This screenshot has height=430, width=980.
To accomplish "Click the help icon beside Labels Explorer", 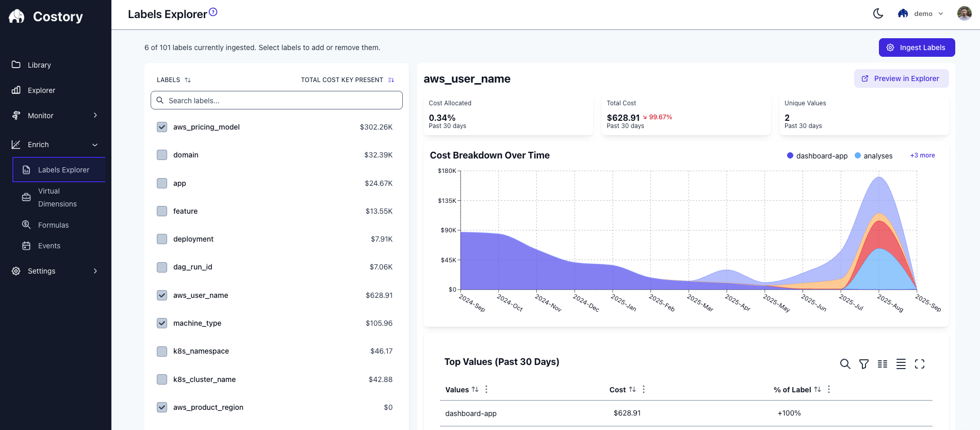I will 213,12.
